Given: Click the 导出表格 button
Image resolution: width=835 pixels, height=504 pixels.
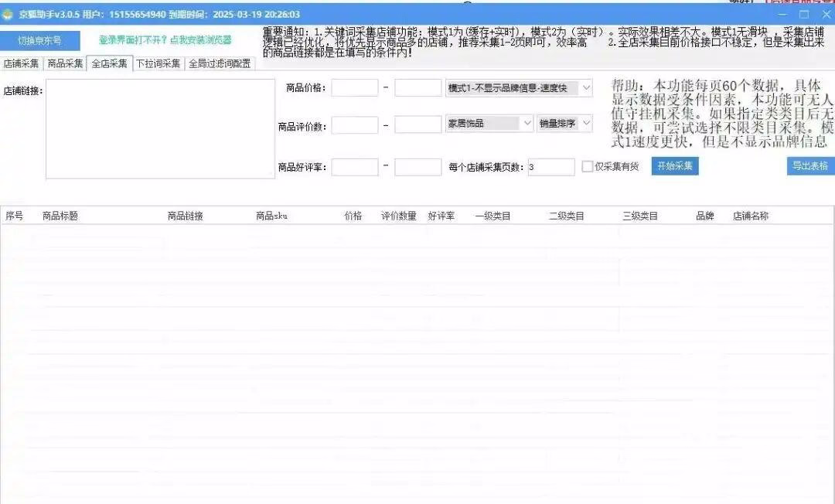Looking at the screenshot, I should pyautogui.click(x=809, y=166).
